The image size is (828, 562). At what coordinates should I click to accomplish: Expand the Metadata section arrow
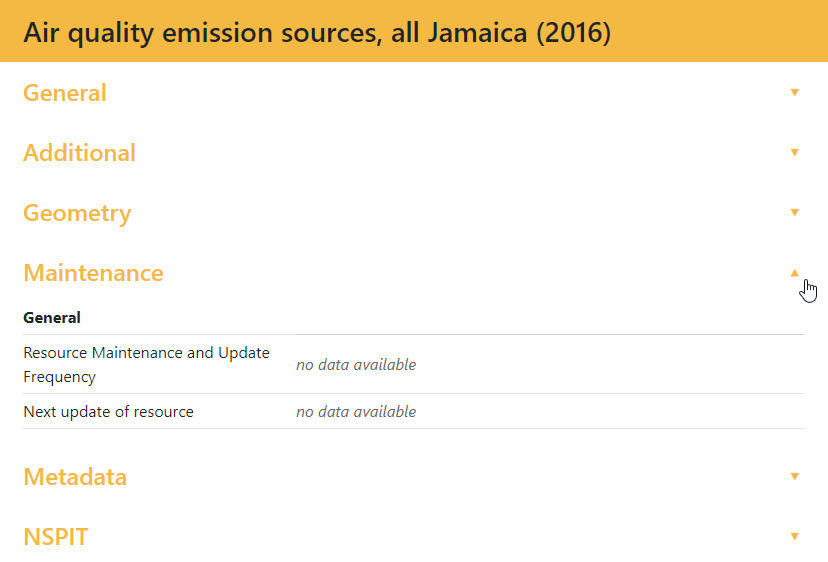coord(795,476)
